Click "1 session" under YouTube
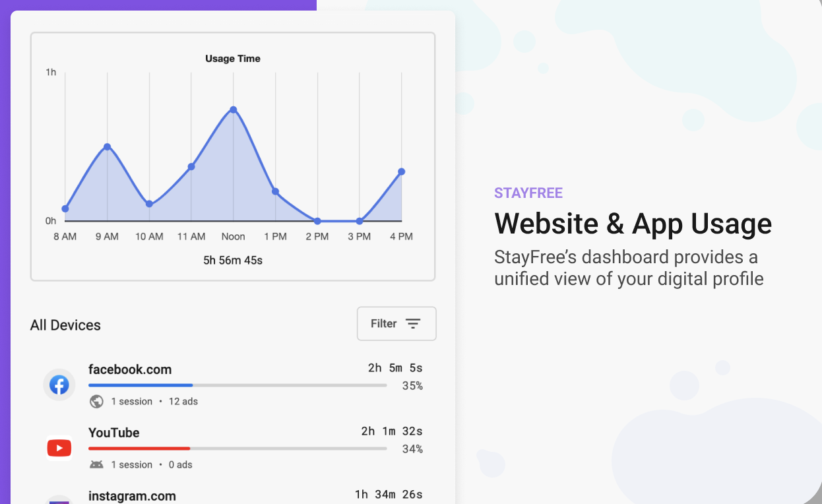 pyautogui.click(x=131, y=464)
